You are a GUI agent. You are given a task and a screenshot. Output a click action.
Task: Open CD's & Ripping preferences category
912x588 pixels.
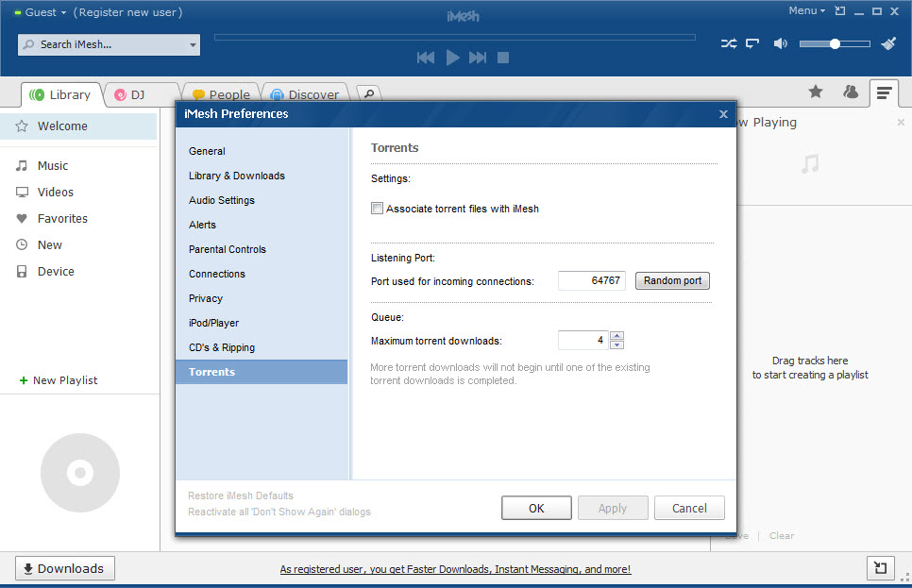(x=222, y=347)
